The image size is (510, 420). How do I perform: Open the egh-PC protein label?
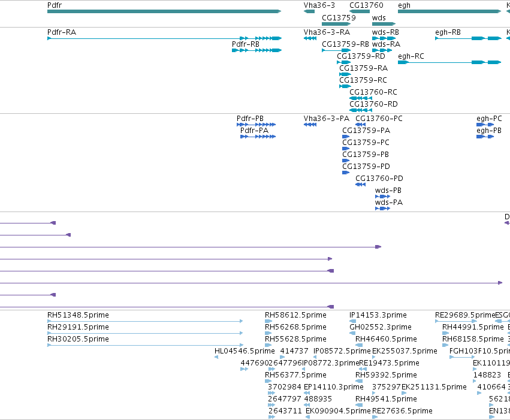489,118
